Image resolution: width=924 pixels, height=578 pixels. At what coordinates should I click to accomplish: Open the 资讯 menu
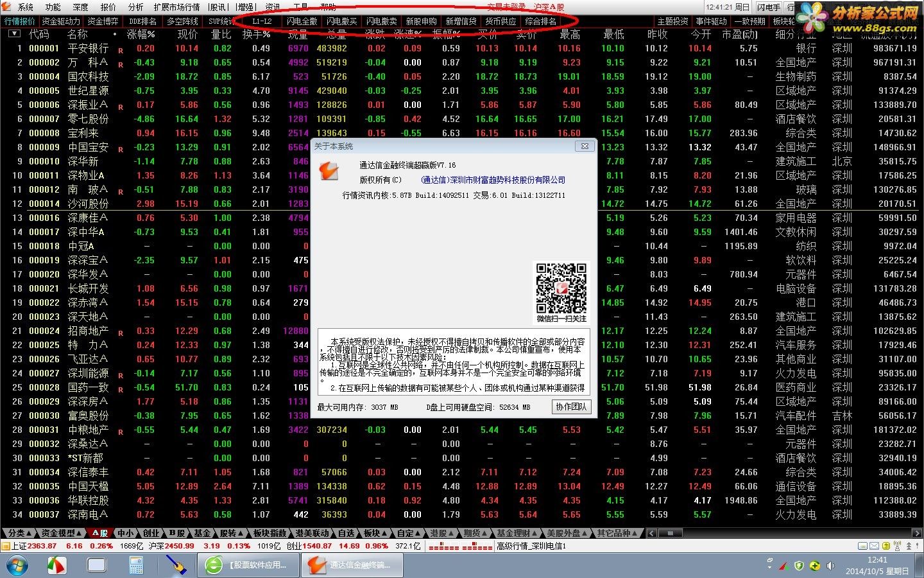[273, 7]
